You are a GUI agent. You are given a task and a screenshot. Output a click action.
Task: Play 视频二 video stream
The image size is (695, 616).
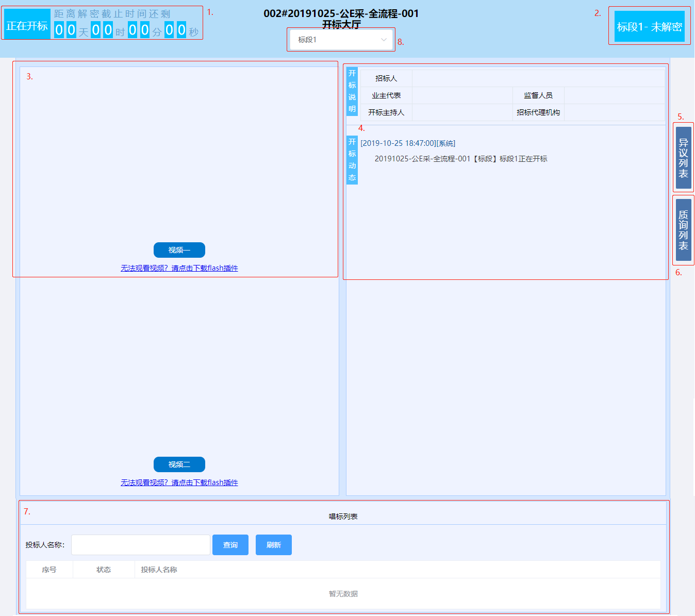(179, 464)
